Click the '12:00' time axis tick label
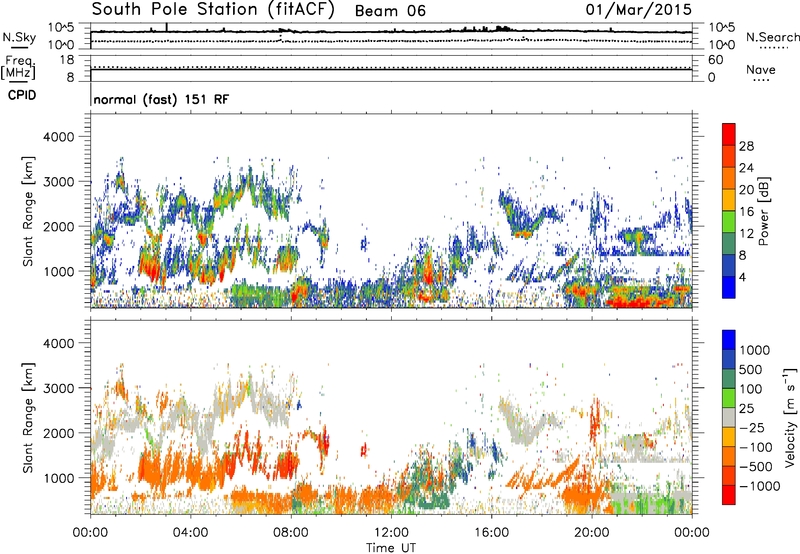 [x=391, y=533]
